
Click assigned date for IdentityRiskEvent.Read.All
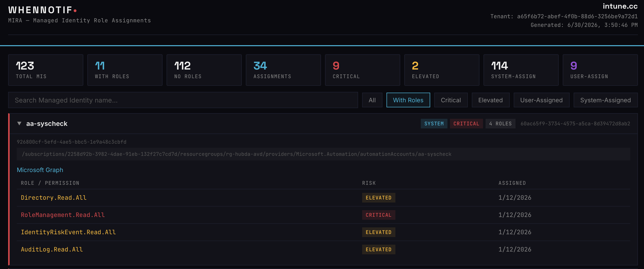pos(515,232)
